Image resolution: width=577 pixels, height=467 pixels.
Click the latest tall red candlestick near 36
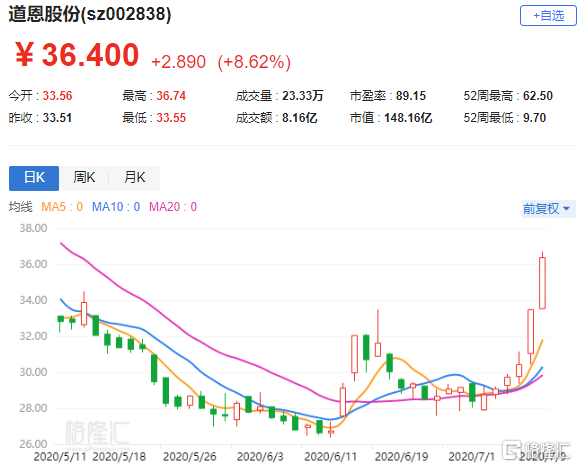[542, 283]
